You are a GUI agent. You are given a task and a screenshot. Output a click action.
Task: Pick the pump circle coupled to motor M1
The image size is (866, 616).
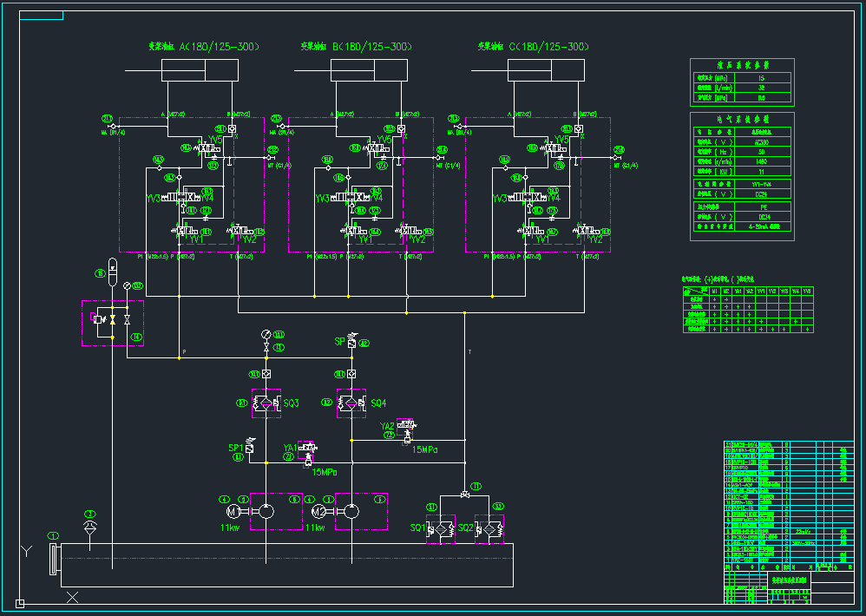(x=266, y=512)
